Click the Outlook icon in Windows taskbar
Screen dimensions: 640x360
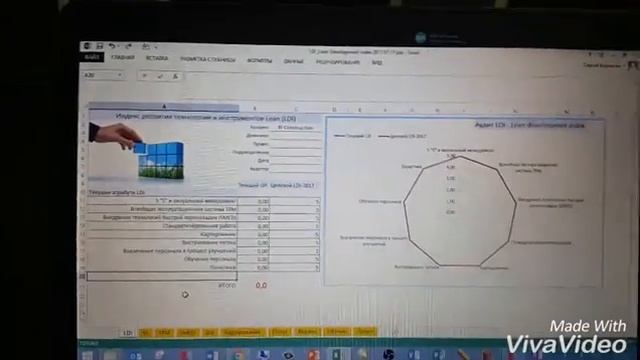pyautogui.click(x=136, y=355)
